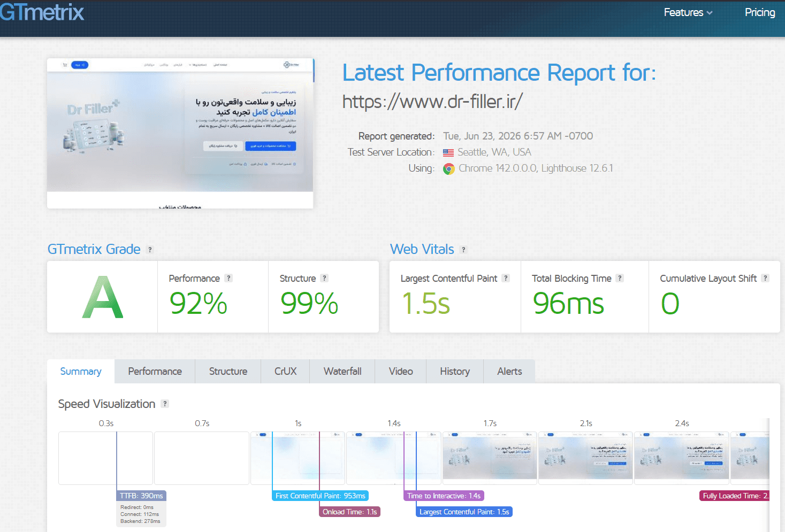
Task: Click the Cumulative Layout Shift value 0
Action: (x=670, y=303)
